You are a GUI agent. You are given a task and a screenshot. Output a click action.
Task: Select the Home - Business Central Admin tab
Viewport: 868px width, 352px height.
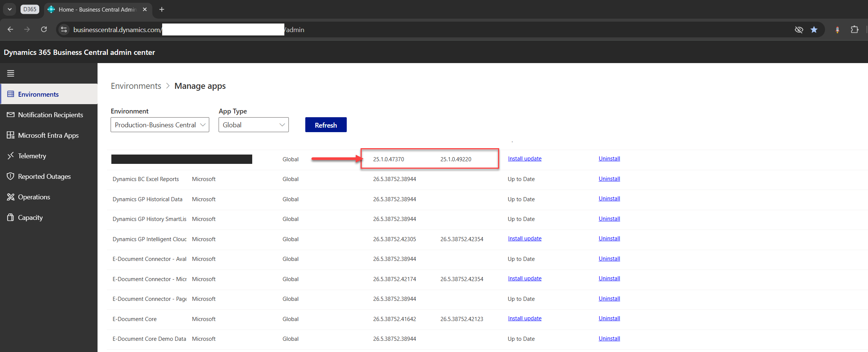(98, 9)
